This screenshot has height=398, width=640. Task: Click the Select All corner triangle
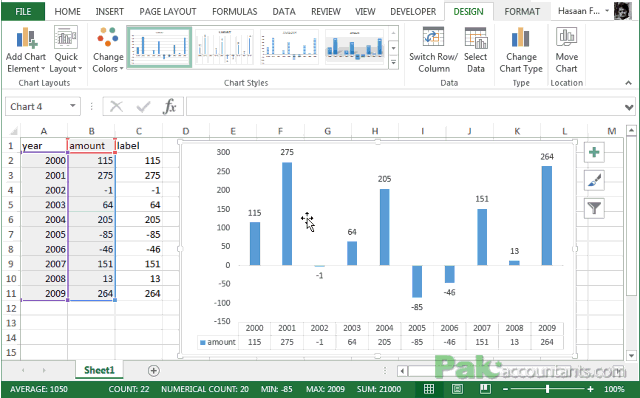(x=13, y=131)
